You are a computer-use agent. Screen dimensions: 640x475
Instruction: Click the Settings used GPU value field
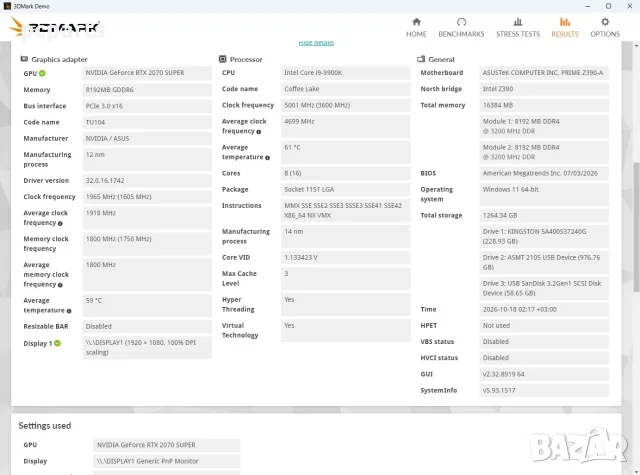click(167, 445)
